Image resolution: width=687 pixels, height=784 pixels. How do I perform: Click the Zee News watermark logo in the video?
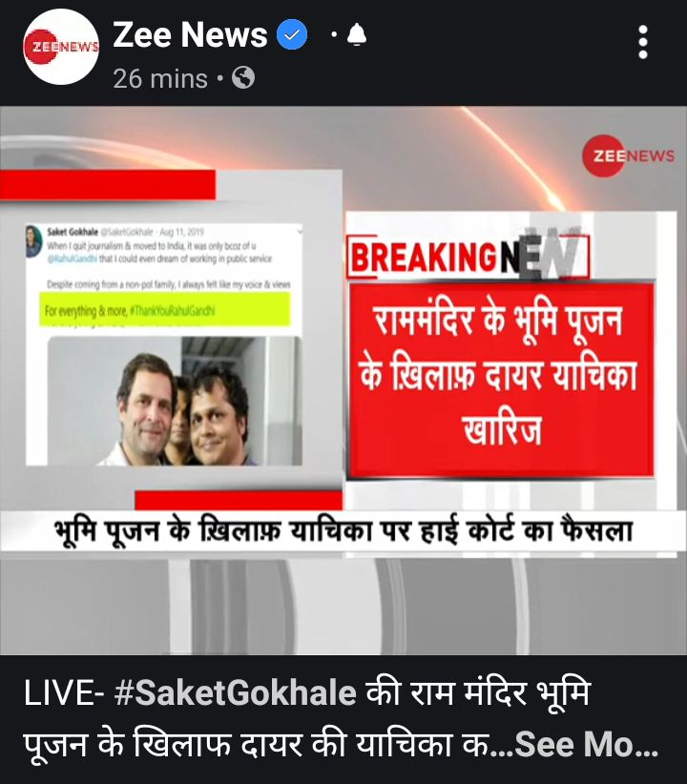coord(629,155)
